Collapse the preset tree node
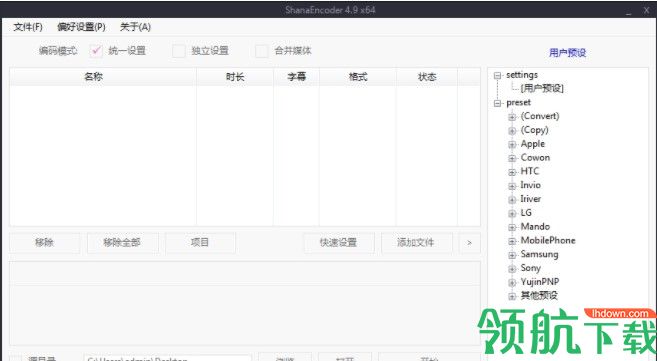 (x=497, y=103)
